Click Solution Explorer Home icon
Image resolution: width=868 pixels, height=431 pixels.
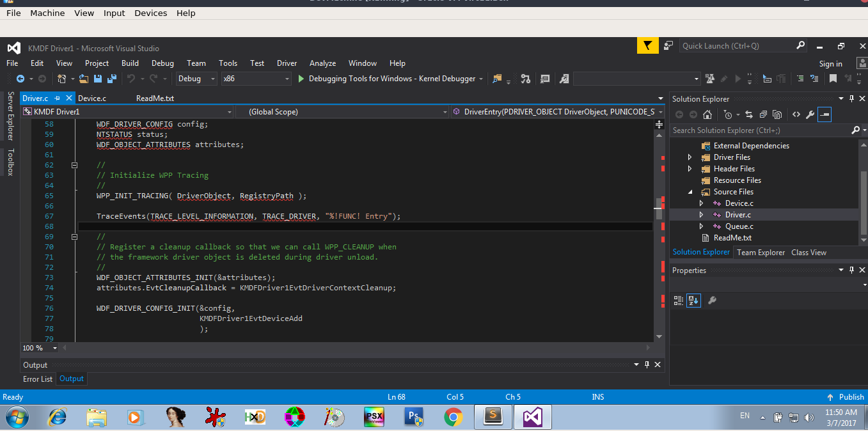coord(707,114)
